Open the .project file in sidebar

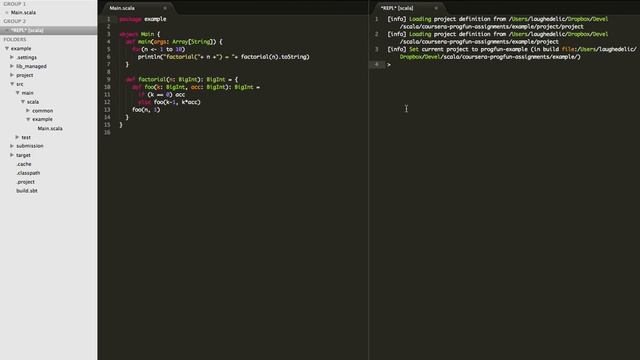(x=25, y=182)
